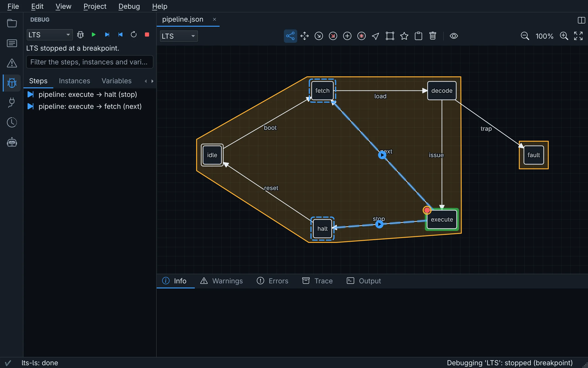
Task: Click the fit-to-screen expand icon
Action: tap(578, 36)
